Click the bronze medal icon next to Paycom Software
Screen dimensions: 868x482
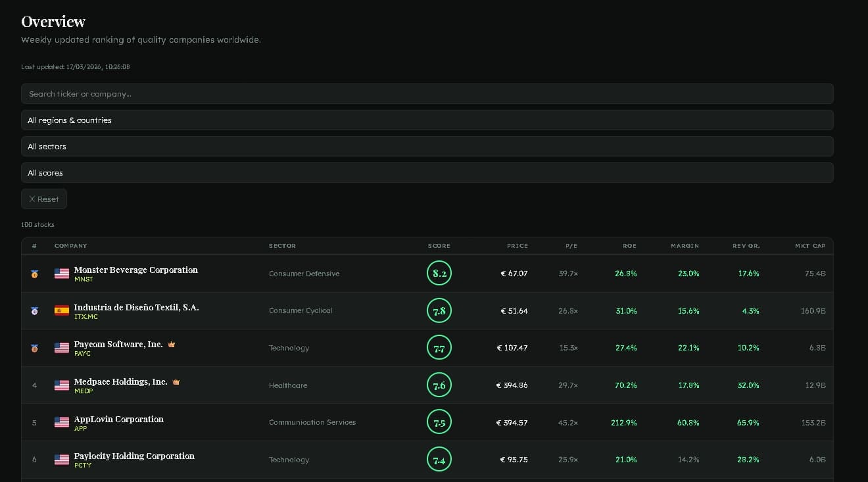[x=34, y=348]
